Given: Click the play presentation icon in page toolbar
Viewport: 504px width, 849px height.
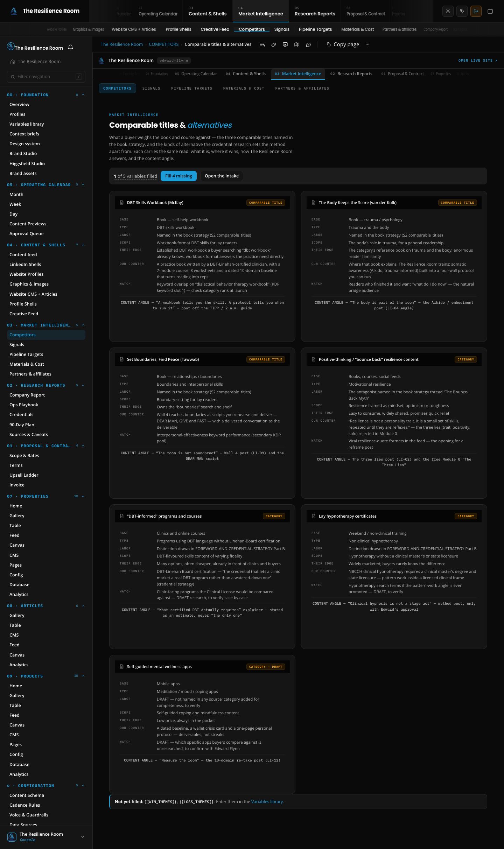Looking at the screenshot, I should point(285,44).
